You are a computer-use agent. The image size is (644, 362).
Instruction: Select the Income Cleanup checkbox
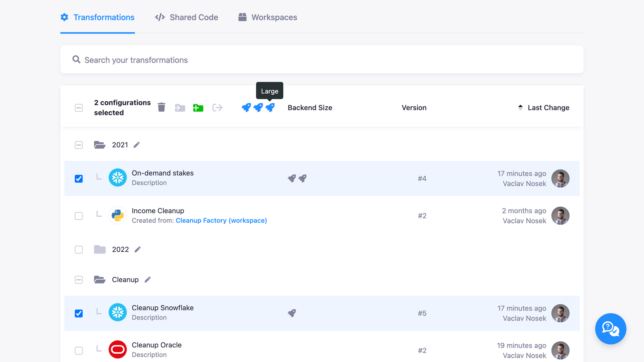click(79, 216)
